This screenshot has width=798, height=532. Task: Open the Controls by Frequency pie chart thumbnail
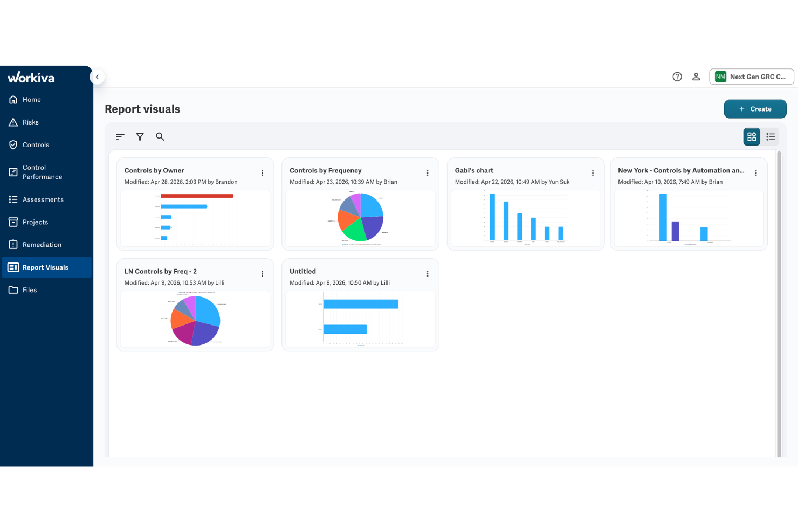[x=360, y=218]
